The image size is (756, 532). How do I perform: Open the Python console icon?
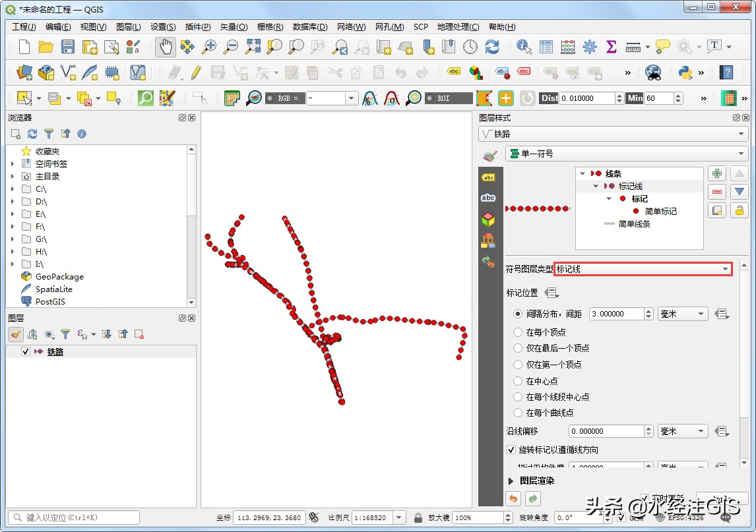click(685, 73)
